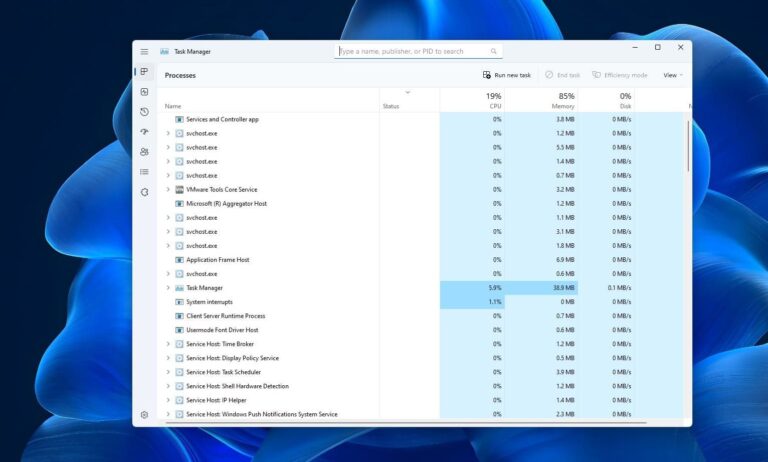
Task: Open App history from the sidebar
Action: click(x=144, y=112)
